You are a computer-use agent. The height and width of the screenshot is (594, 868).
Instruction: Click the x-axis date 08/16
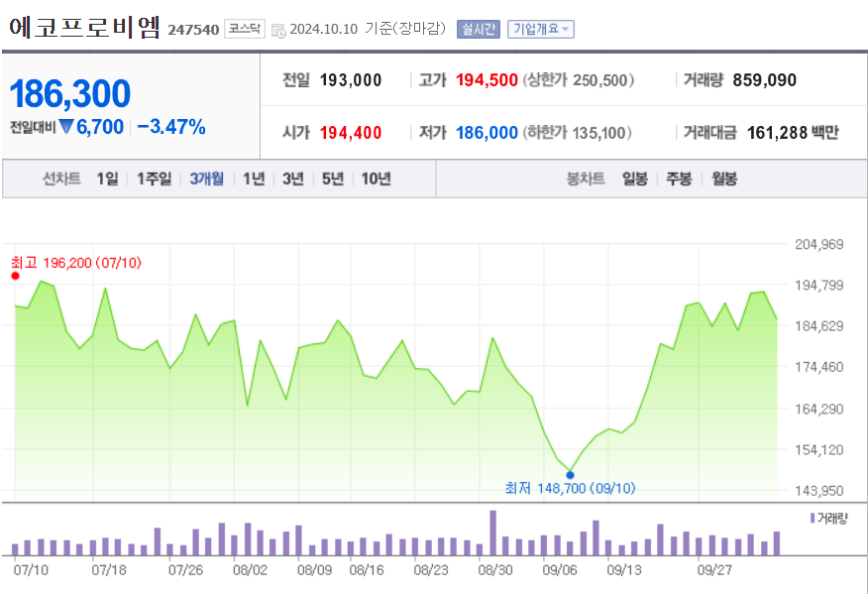367,570
